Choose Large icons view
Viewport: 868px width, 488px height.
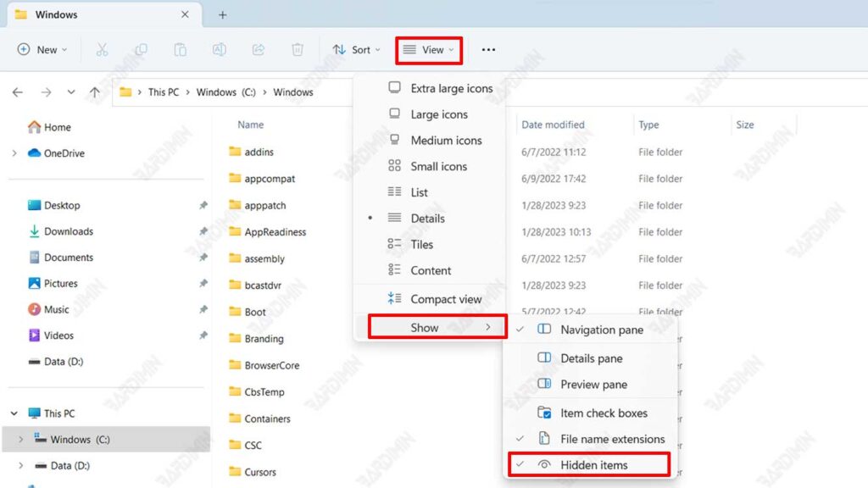[x=430, y=114]
